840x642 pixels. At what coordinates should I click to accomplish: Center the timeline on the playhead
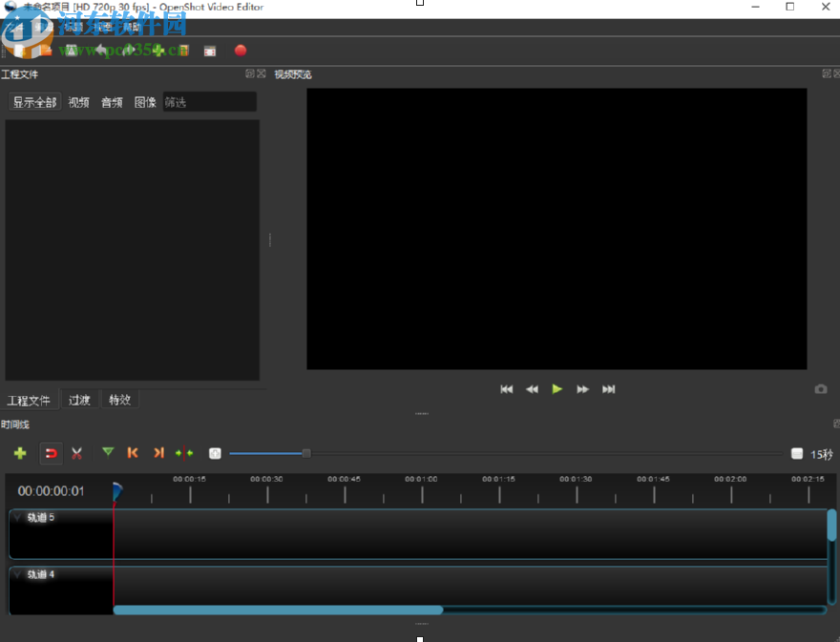tap(184, 453)
